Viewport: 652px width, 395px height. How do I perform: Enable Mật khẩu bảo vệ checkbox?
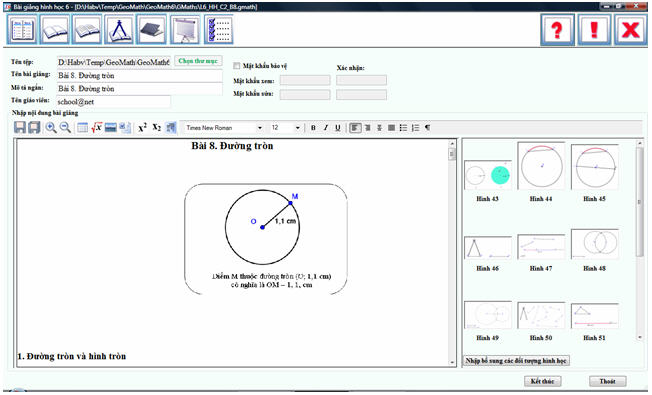click(x=237, y=66)
